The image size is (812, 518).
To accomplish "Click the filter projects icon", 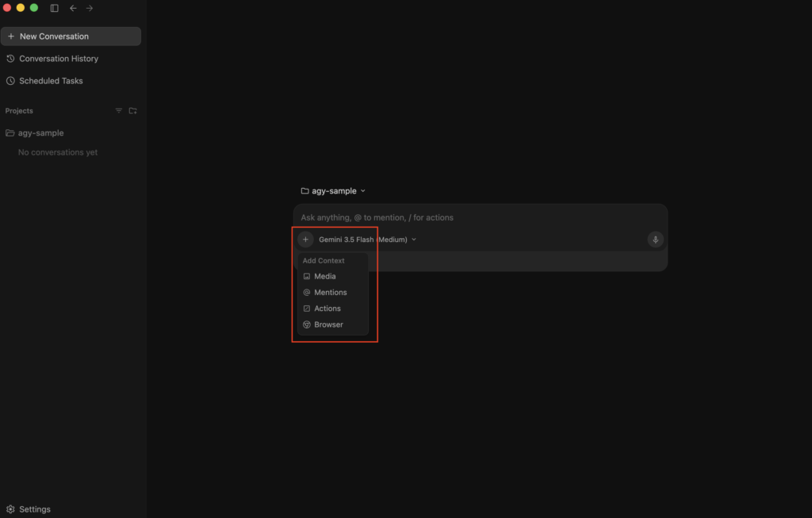I will coord(119,111).
